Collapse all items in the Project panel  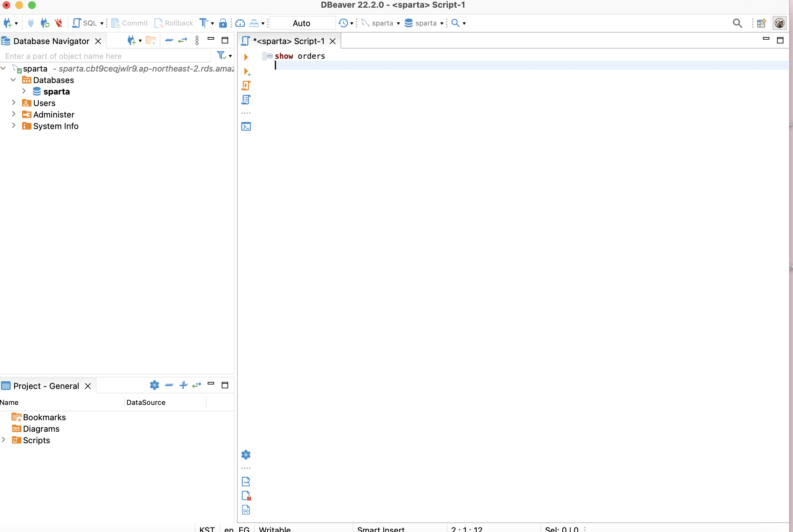coord(169,385)
